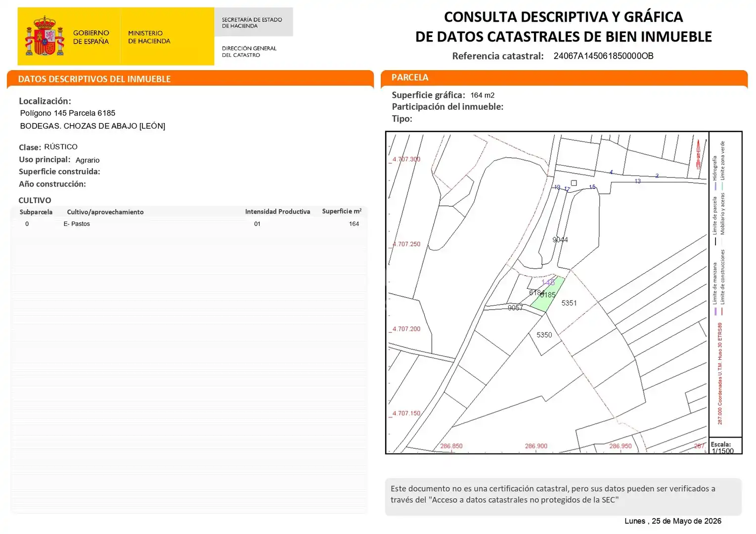Click the purple polygon label '145' on map

click(548, 283)
